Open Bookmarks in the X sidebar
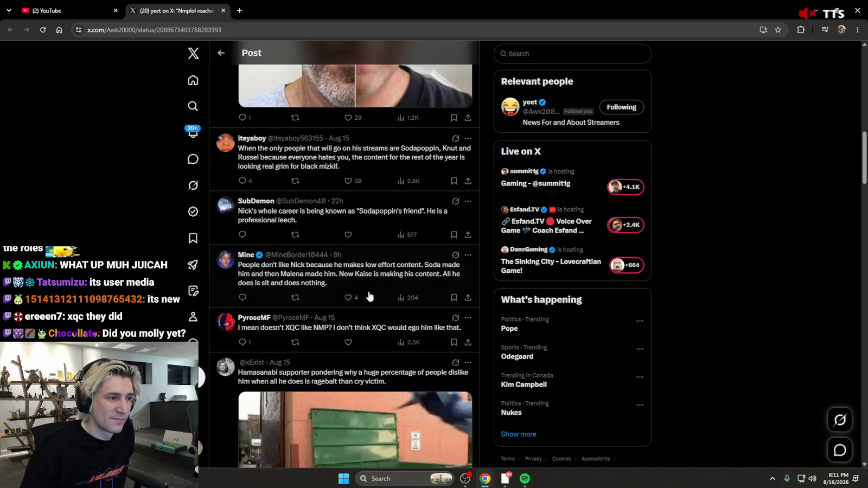 (193, 238)
